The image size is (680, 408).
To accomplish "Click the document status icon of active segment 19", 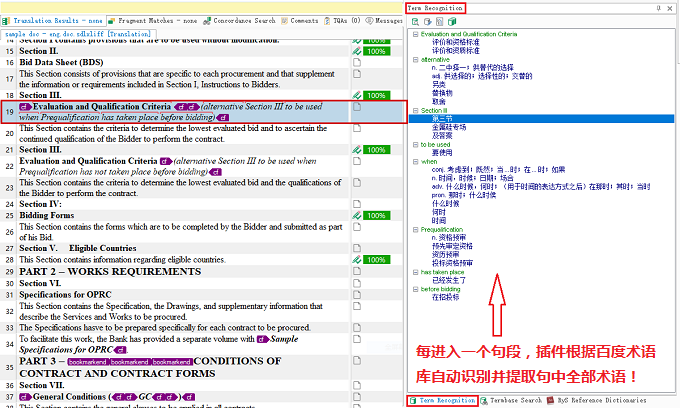I will tap(357, 107).
